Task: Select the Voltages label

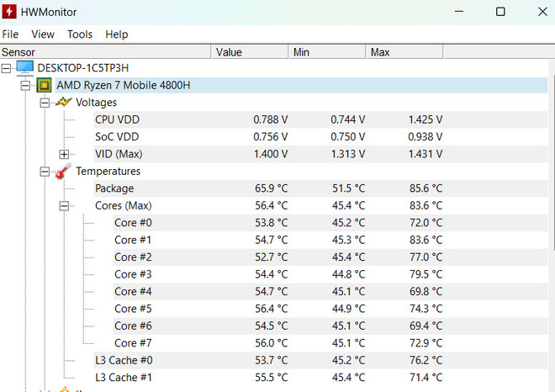Action: [96, 103]
